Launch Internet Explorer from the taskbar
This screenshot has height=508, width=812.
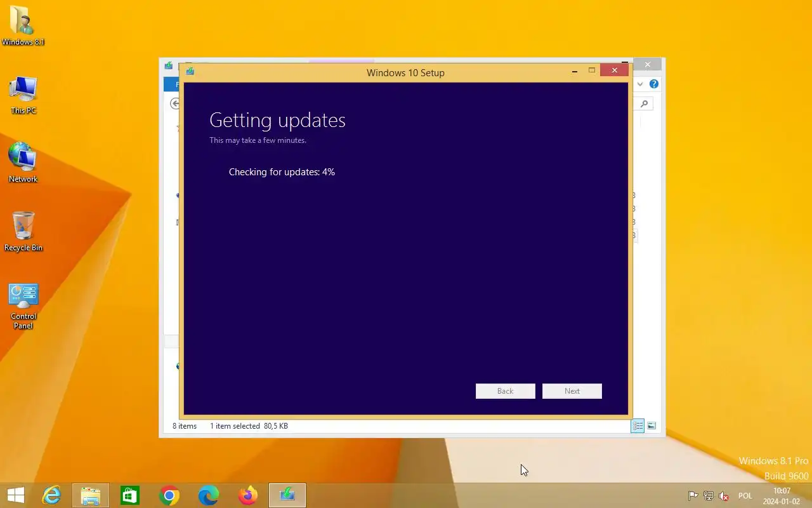[51, 495]
